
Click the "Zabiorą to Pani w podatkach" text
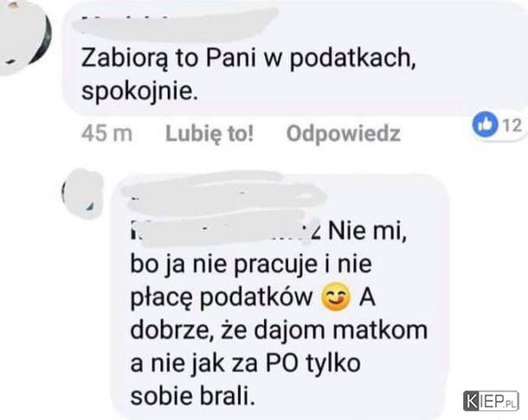pyautogui.click(x=248, y=58)
